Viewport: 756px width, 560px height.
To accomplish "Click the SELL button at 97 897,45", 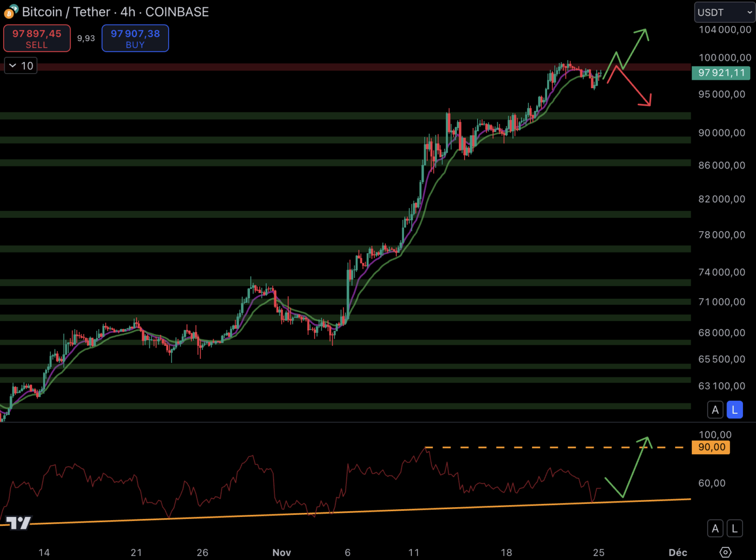I will 37,38.
